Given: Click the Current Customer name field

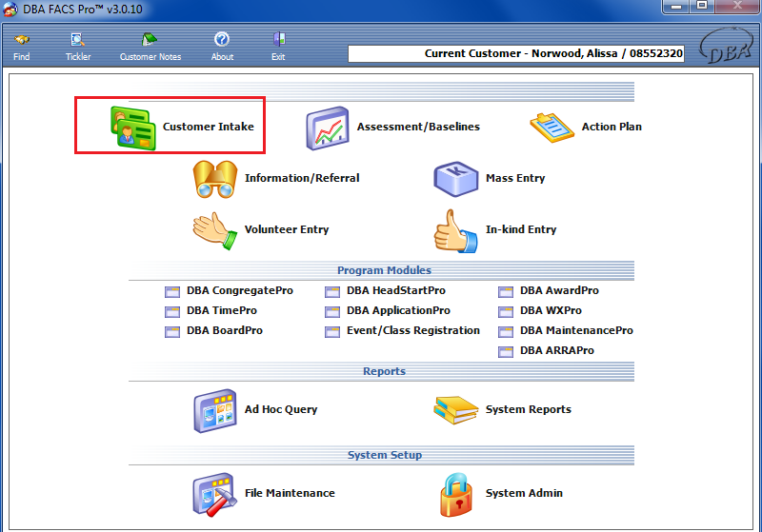Looking at the screenshot, I should point(516,53).
